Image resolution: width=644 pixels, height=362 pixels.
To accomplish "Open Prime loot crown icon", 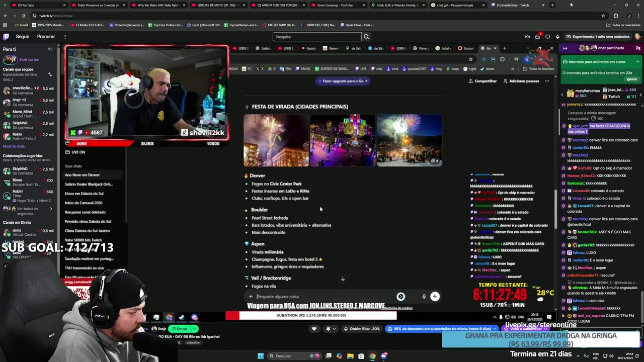I will [527, 37].
